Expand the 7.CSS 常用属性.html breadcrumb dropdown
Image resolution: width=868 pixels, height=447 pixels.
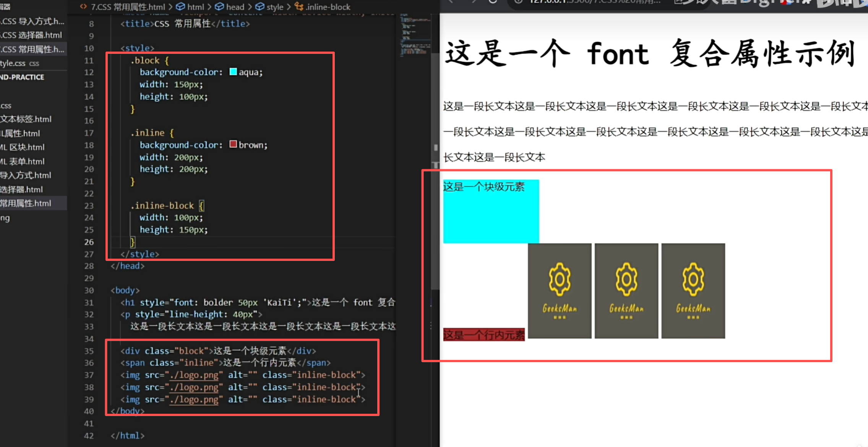click(128, 7)
